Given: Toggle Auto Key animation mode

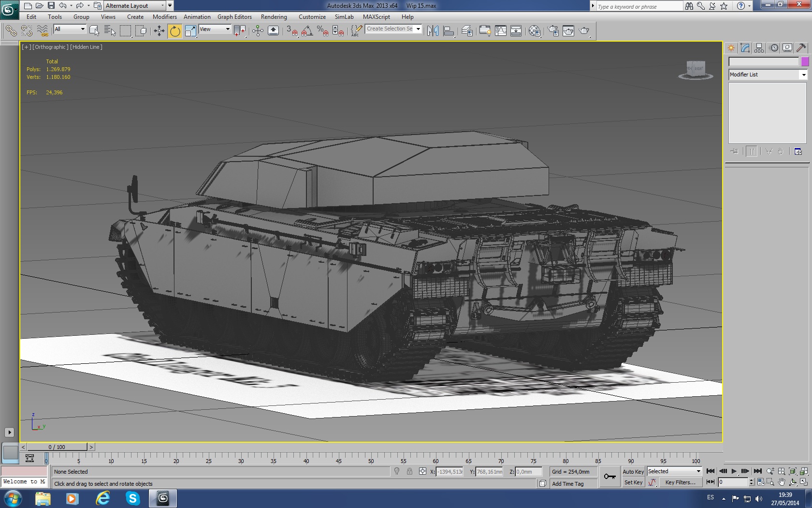Looking at the screenshot, I should pyautogui.click(x=633, y=472).
